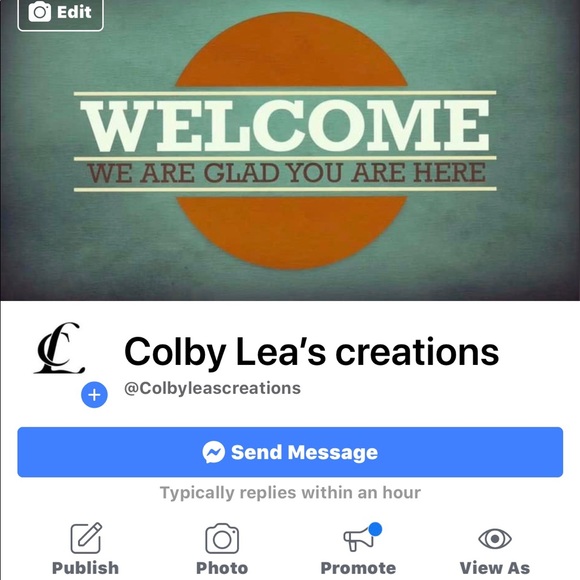Tap the View As eye icon

495,539
